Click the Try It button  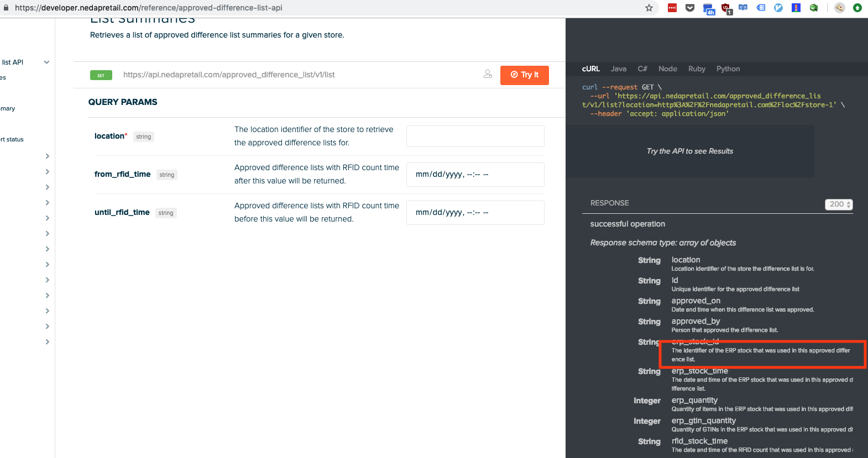tap(524, 75)
